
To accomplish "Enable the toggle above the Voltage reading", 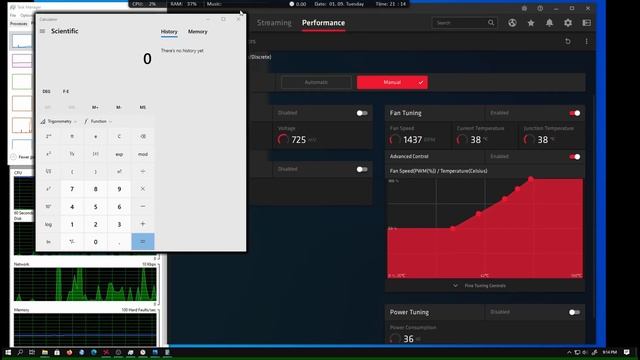I will [362, 113].
